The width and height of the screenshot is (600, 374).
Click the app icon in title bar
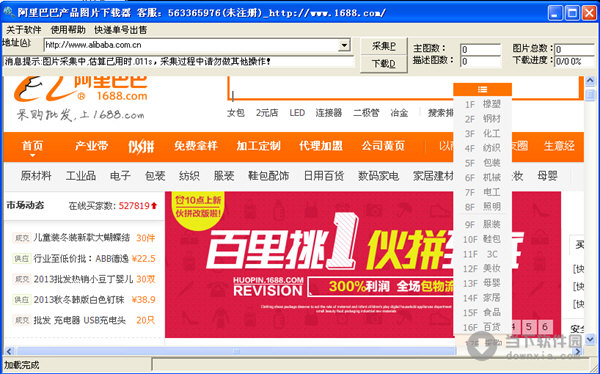point(8,12)
